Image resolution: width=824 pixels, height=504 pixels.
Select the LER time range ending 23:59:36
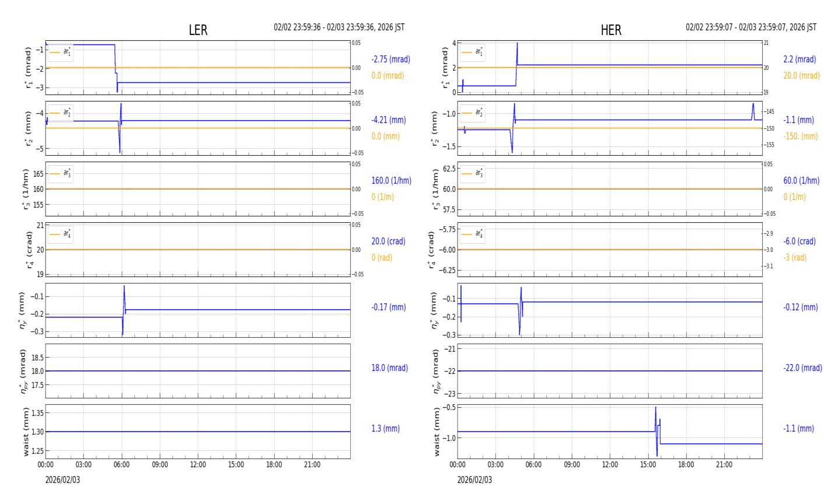339,27
